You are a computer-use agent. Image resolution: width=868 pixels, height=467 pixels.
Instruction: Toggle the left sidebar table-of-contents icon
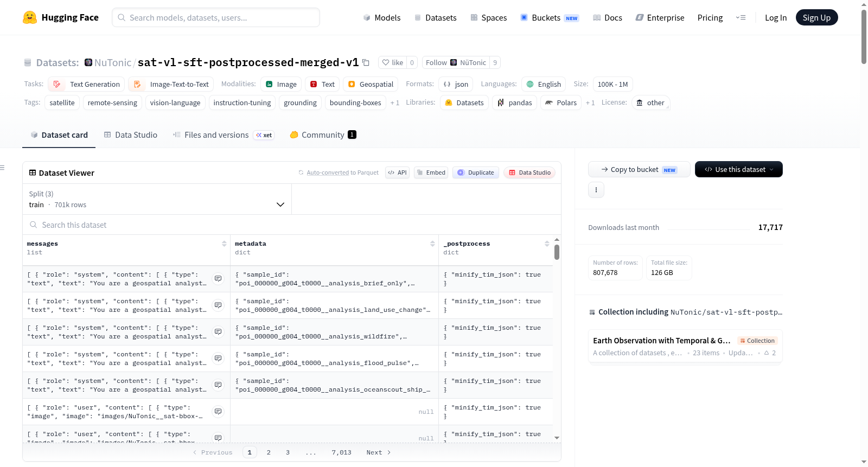[x=3, y=168]
